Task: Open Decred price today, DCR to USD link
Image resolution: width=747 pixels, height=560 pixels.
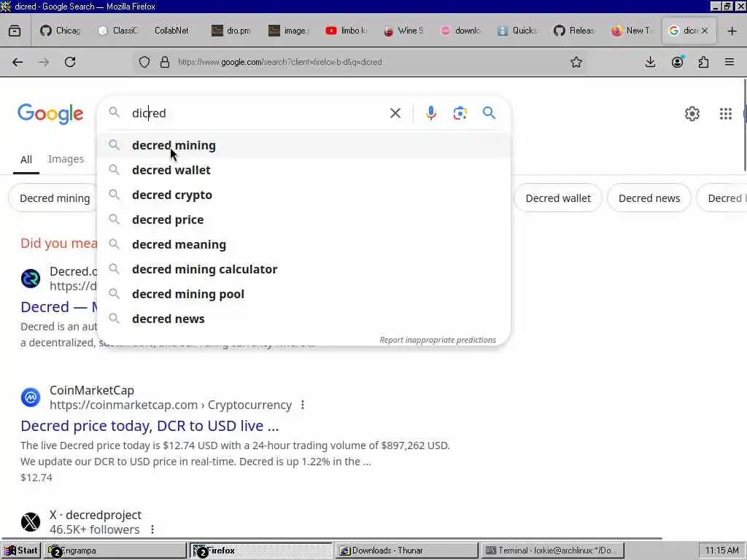Action: (150, 426)
